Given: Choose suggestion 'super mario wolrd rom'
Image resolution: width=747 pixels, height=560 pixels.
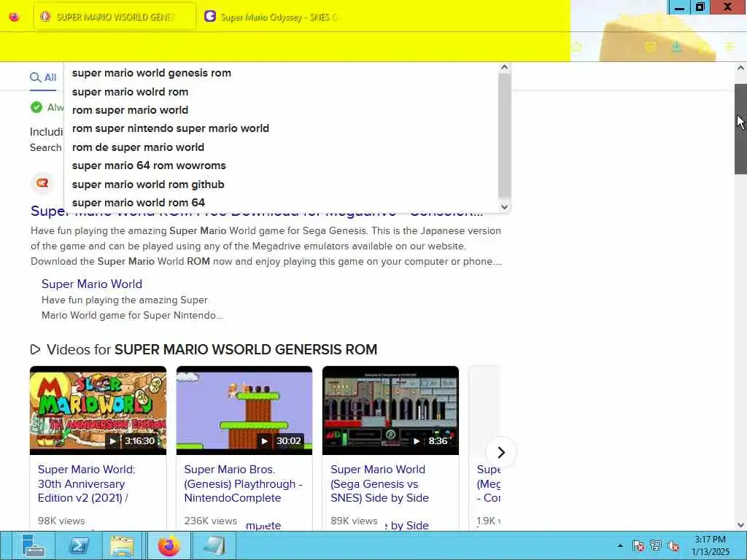Looking at the screenshot, I should click(130, 91).
